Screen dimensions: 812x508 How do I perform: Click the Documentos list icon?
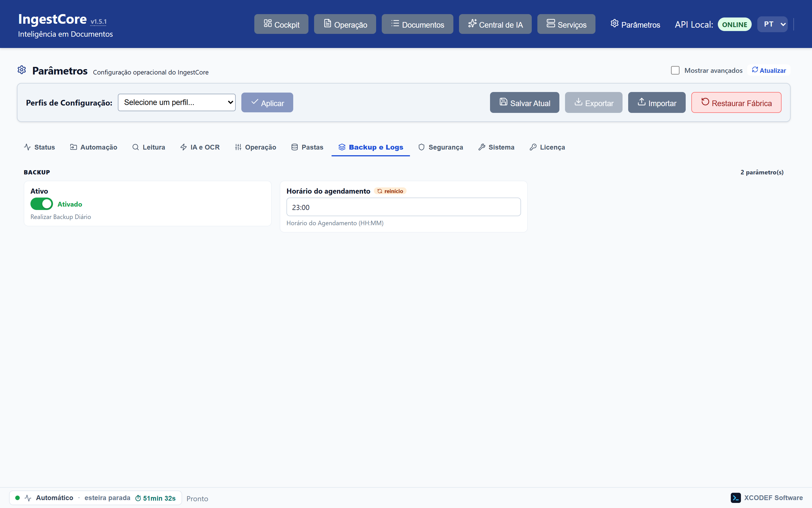coord(395,23)
